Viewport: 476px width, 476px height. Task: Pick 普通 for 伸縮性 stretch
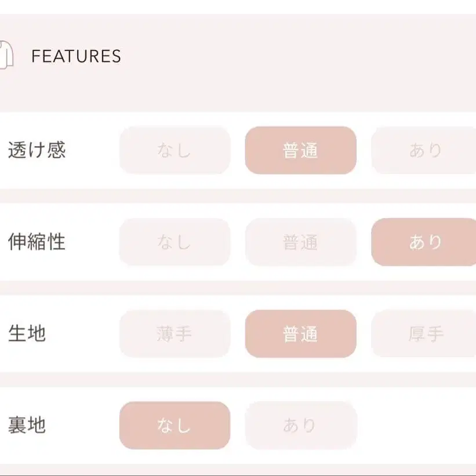click(x=300, y=242)
